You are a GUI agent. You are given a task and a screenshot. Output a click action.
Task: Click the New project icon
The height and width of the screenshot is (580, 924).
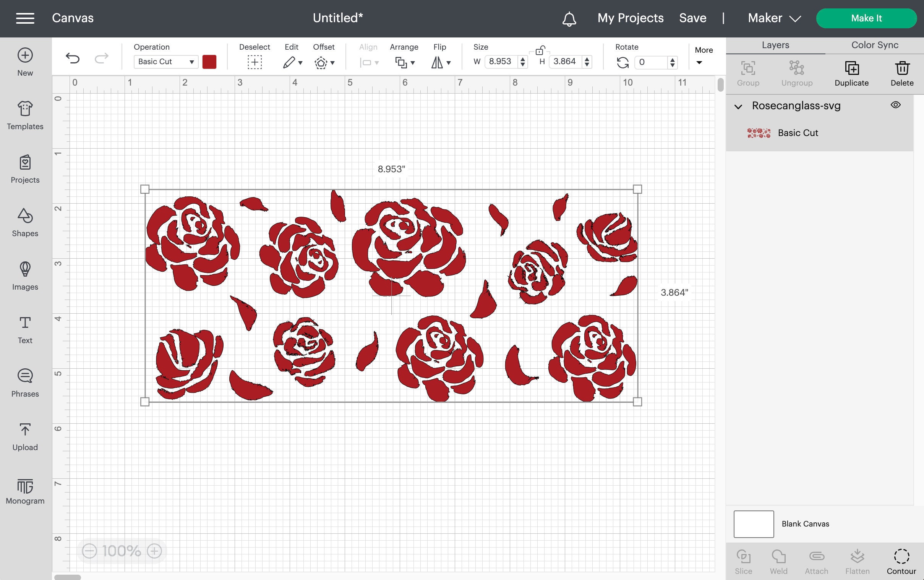(x=25, y=55)
